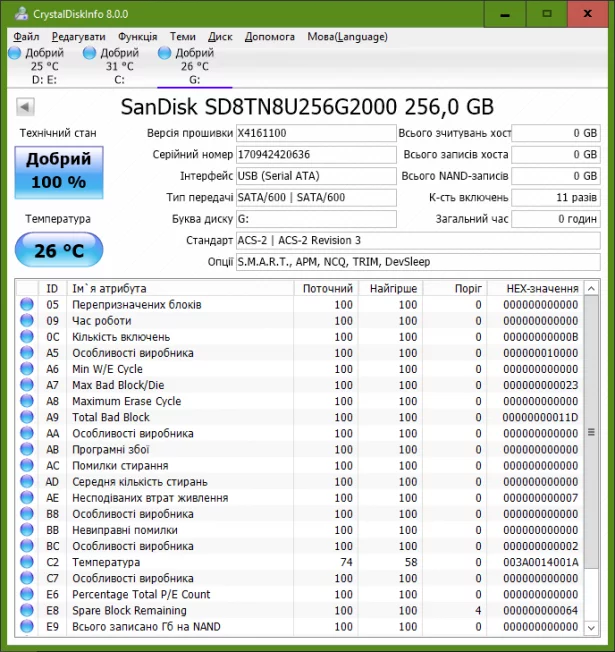Click status orb for attribute 05 row
This screenshot has width=615, height=652.
[x=27, y=305]
